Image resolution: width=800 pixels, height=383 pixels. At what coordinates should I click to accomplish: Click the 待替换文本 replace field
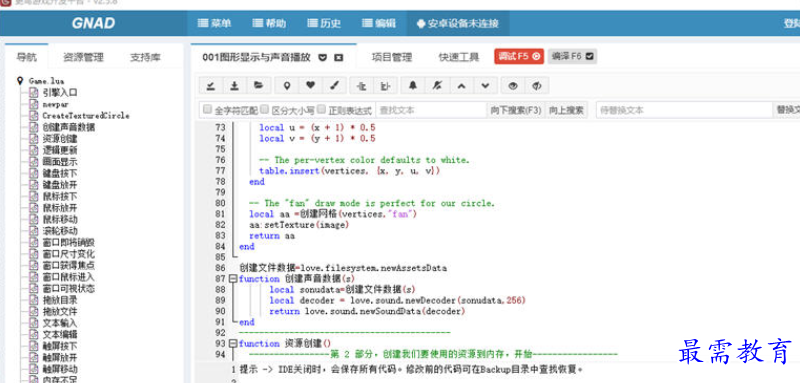click(x=685, y=110)
